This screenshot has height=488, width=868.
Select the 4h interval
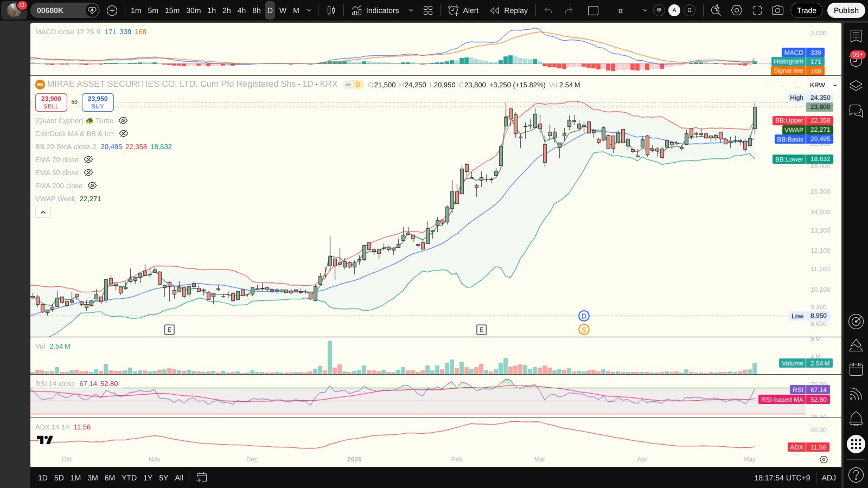pos(241,10)
